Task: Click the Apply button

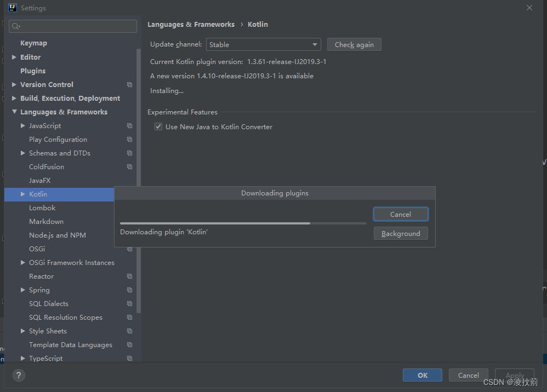Action: (515, 375)
